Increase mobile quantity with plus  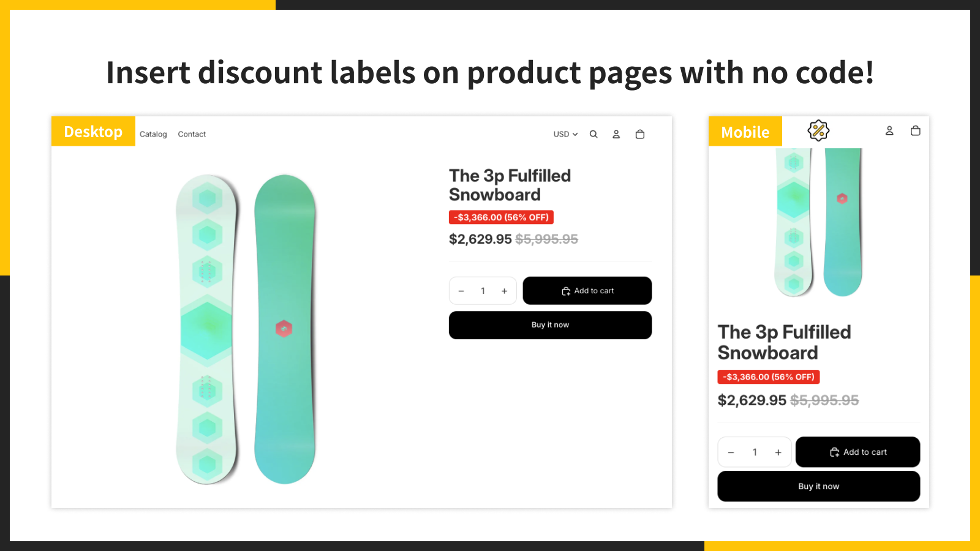pos(778,452)
